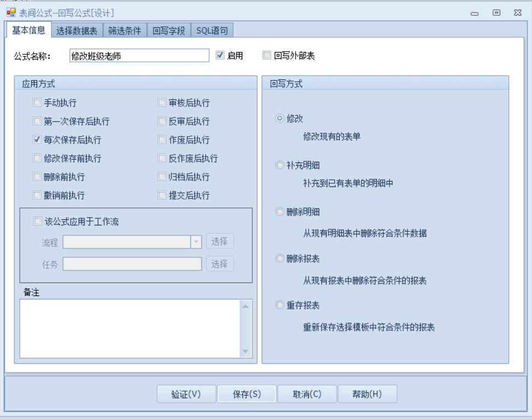Image resolution: width=532 pixels, height=419 pixels.
Task: Choose the 删除报表 radio option
Action: tap(280, 259)
